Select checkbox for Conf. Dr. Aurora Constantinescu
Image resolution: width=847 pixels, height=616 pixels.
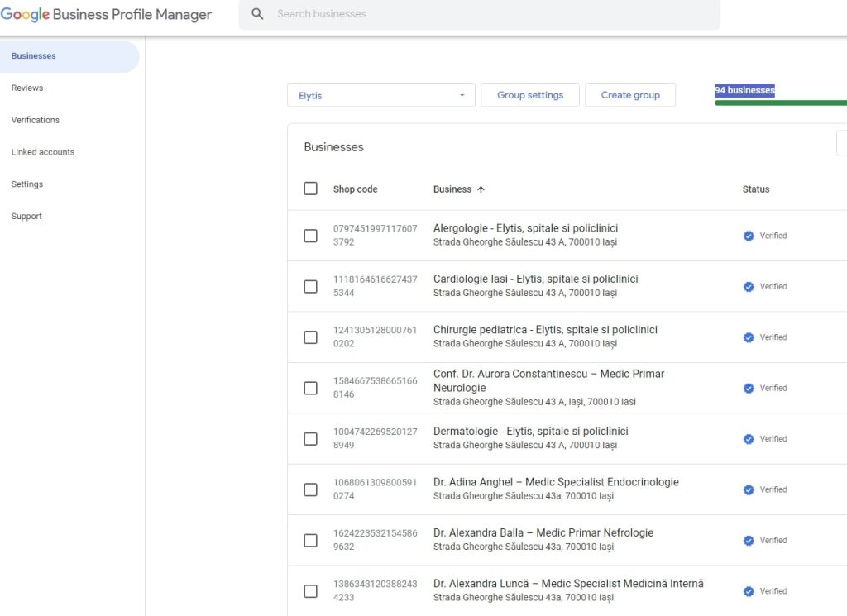click(310, 388)
